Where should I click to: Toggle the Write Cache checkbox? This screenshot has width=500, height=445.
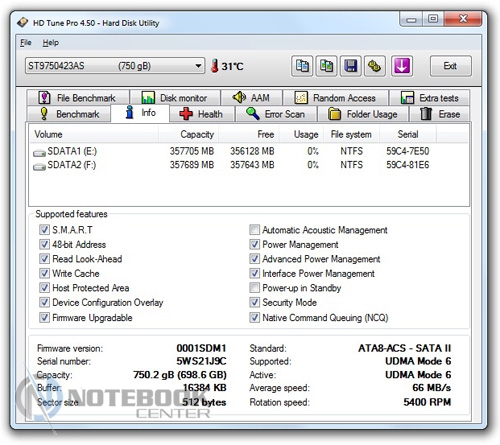coord(44,273)
